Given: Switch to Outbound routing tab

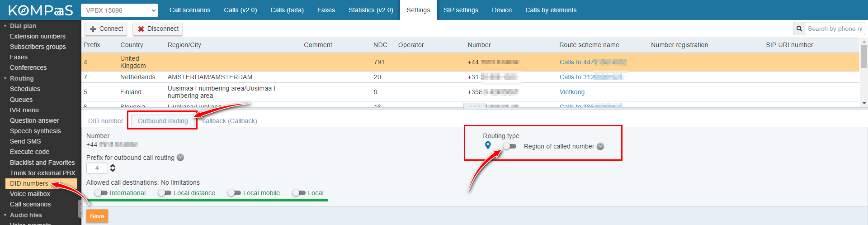Looking at the screenshot, I should (x=163, y=121).
